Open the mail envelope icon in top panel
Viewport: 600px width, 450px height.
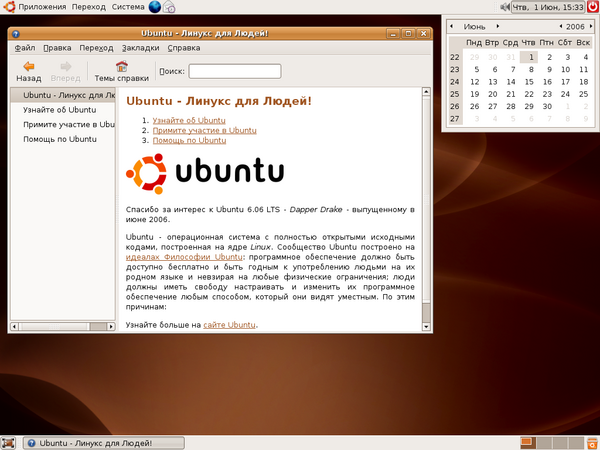(x=170, y=7)
